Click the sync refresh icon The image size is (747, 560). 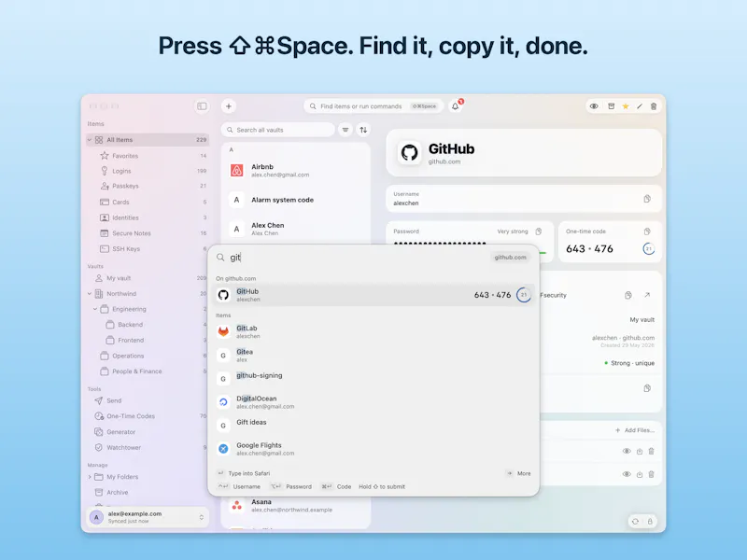point(635,522)
